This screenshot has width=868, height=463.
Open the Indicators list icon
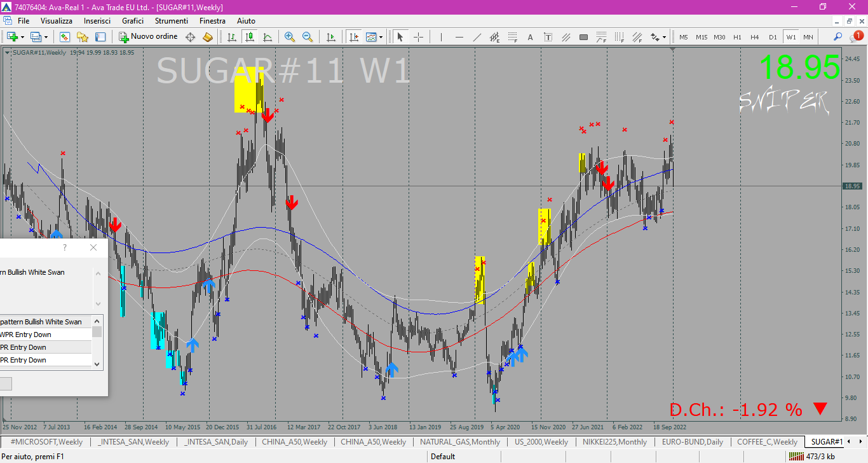click(371, 37)
